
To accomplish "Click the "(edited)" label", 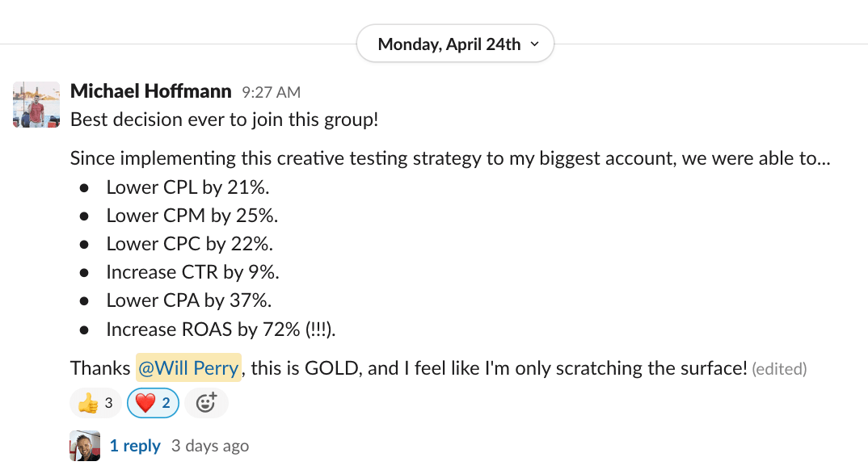I will [779, 369].
